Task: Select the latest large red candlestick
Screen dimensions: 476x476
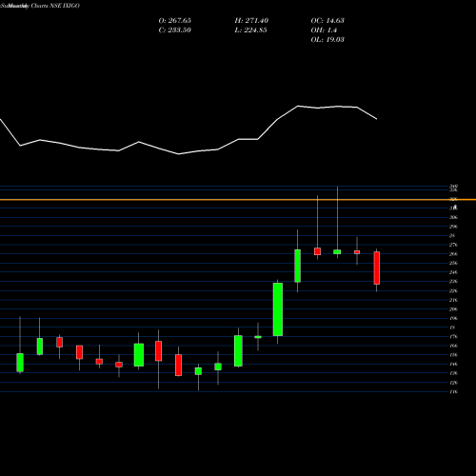Action: click(x=377, y=268)
